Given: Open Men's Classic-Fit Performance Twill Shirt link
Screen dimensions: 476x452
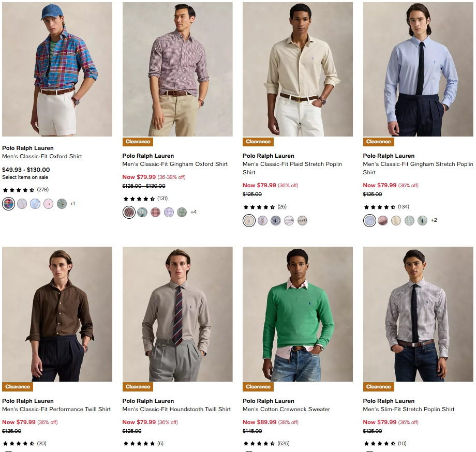Looking at the screenshot, I should pos(56,409).
